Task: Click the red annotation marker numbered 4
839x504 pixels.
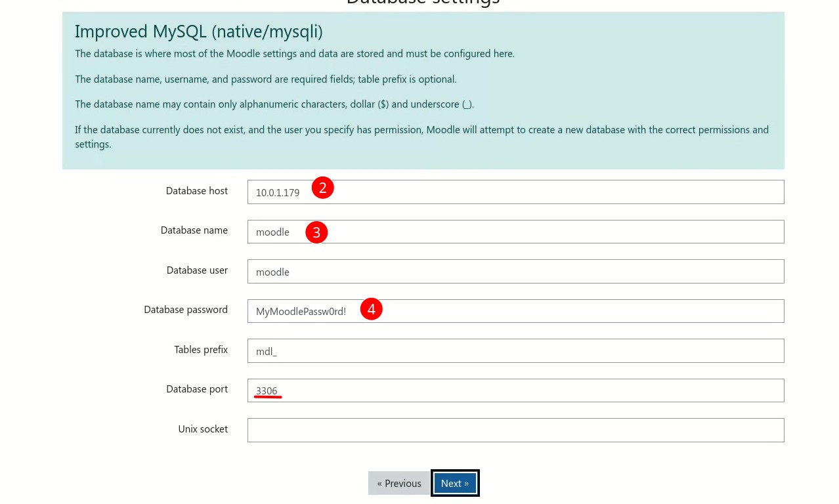Action: click(371, 308)
